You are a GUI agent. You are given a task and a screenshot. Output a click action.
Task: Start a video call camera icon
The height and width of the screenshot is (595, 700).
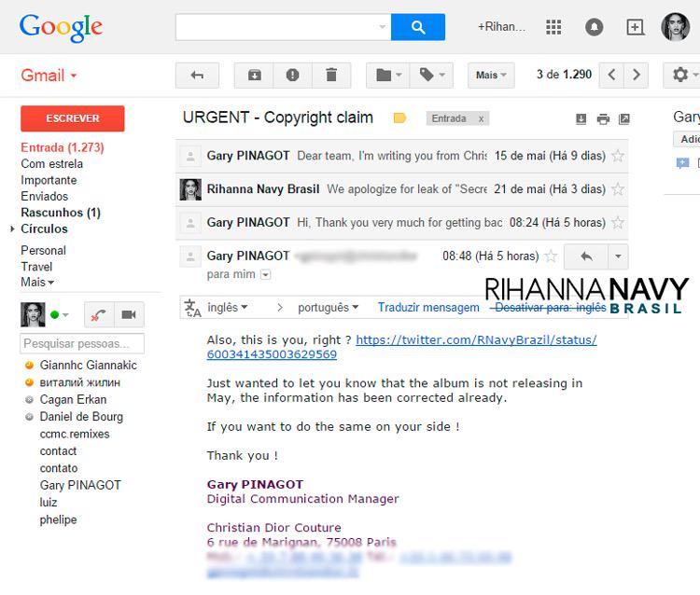(129, 315)
